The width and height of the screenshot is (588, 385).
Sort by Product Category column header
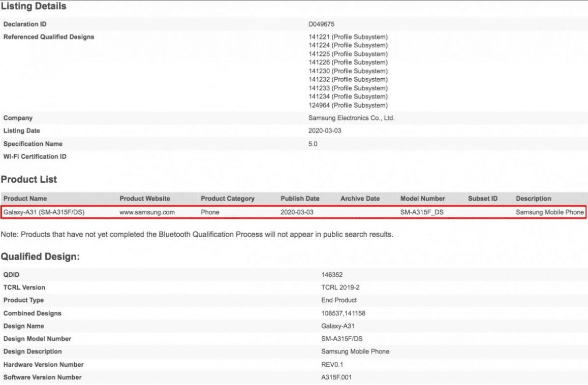tap(228, 198)
